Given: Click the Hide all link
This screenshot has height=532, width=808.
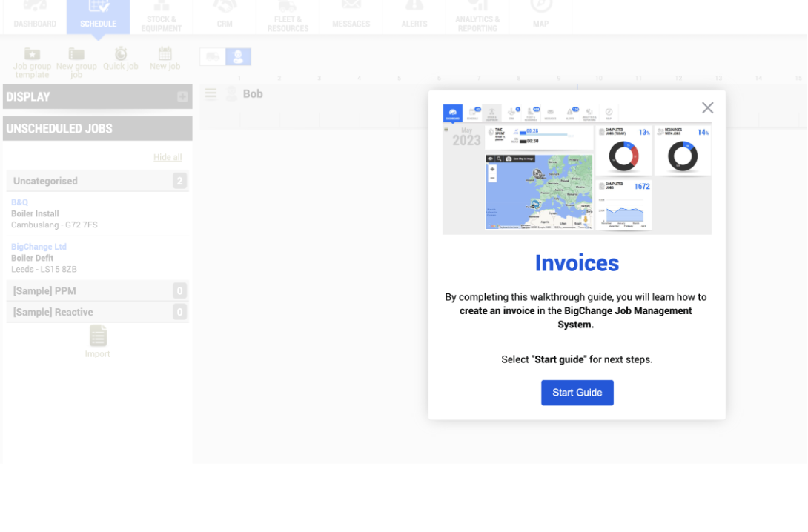Looking at the screenshot, I should pyautogui.click(x=168, y=157).
